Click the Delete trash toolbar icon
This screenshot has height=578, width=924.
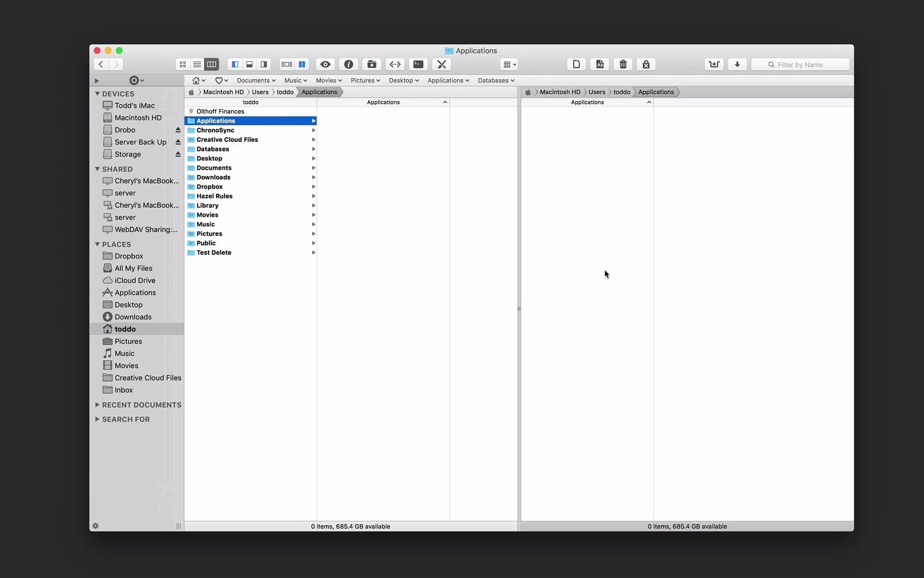point(623,64)
